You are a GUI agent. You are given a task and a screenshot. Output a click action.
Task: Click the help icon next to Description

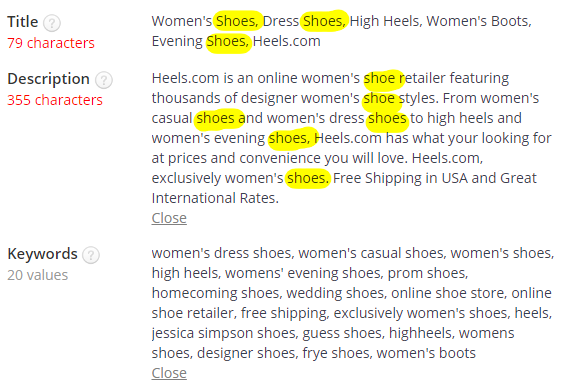(104, 80)
